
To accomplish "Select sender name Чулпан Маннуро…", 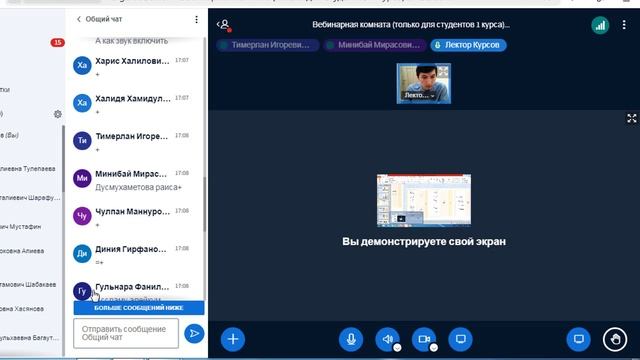I will pyautogui.click(x=133, y=211).
